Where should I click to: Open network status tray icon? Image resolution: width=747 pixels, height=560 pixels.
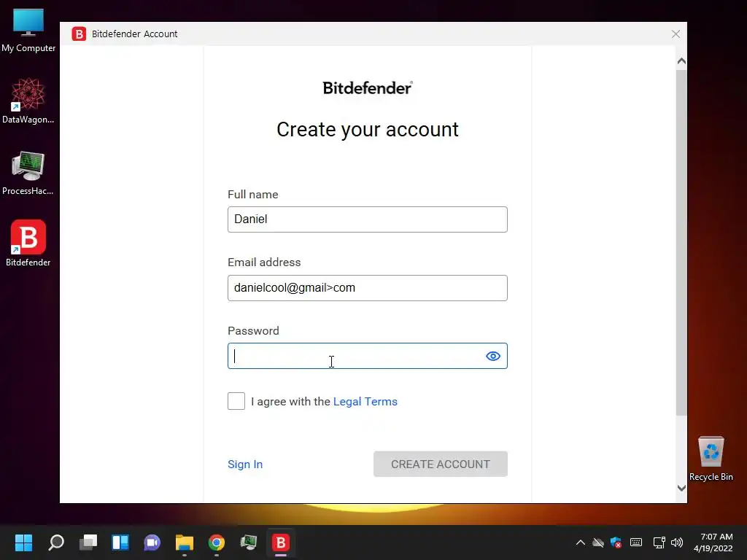659,542
